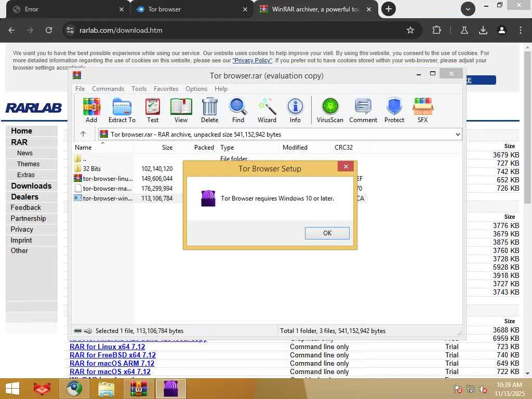The height and width of the screenshot is (399, 532).
Task: Bookmark this page with the star
Action: click(410, 30)
